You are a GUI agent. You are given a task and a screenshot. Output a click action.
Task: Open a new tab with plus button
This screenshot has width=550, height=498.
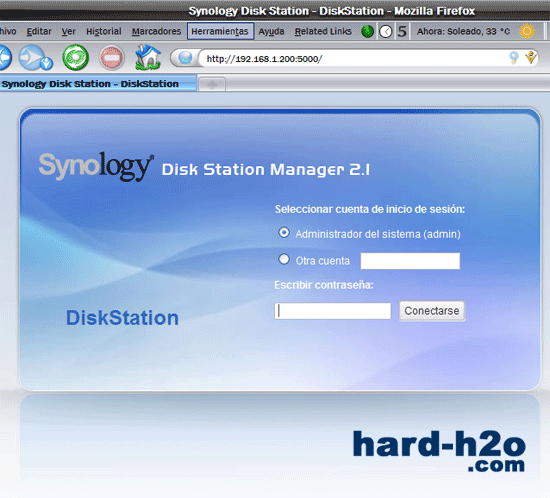pos(212,85)
